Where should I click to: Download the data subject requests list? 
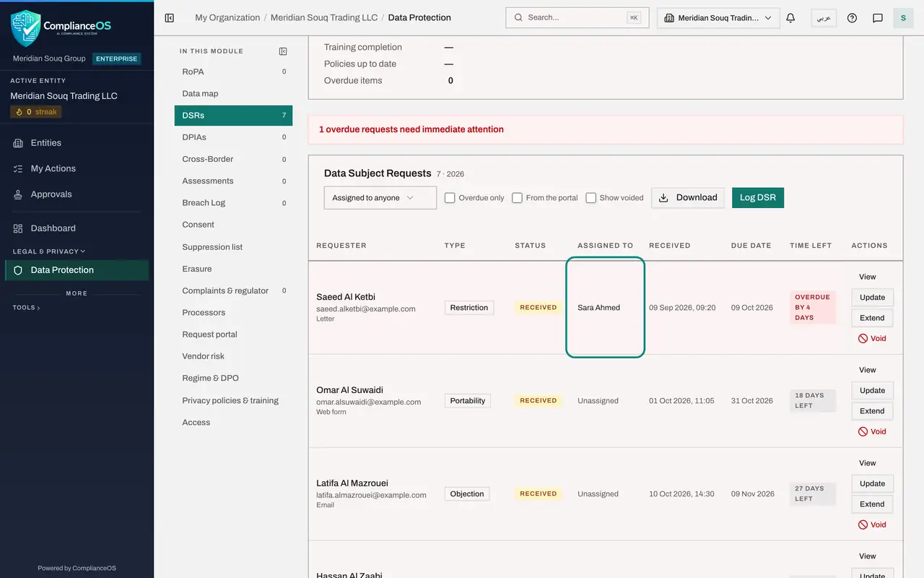[688, 198]
